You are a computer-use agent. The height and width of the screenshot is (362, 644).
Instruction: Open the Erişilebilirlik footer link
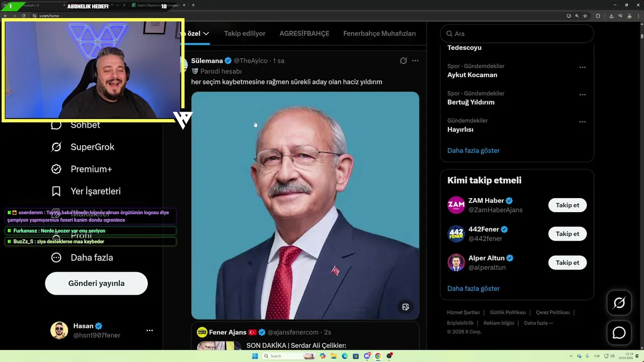pyautogui.click(x=460, y=323)
